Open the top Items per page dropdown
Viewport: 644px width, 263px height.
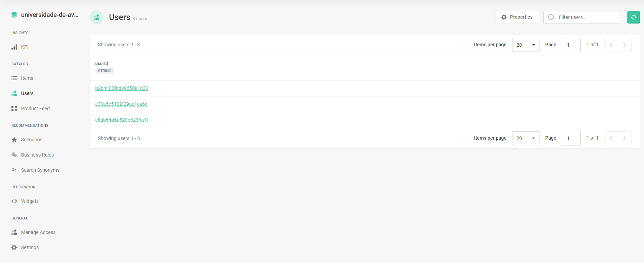(x=526, y=45)
